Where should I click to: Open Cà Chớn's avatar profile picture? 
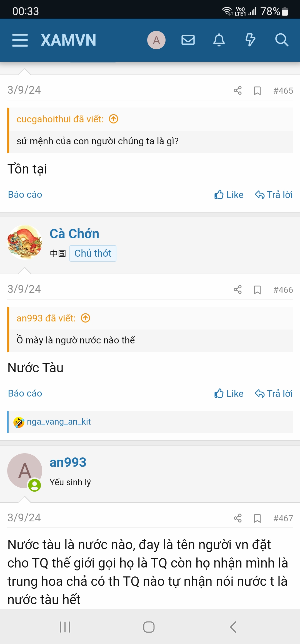(25, 242)
